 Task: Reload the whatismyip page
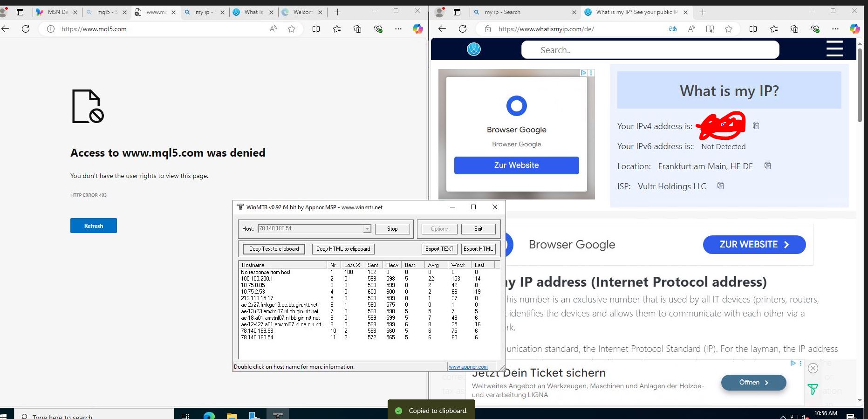click(463, 29)
